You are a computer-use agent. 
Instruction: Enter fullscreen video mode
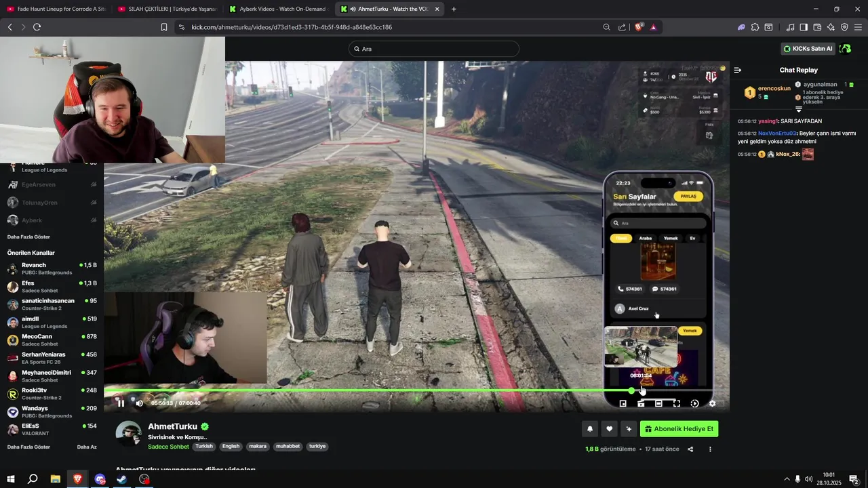(x=676, y=403)
